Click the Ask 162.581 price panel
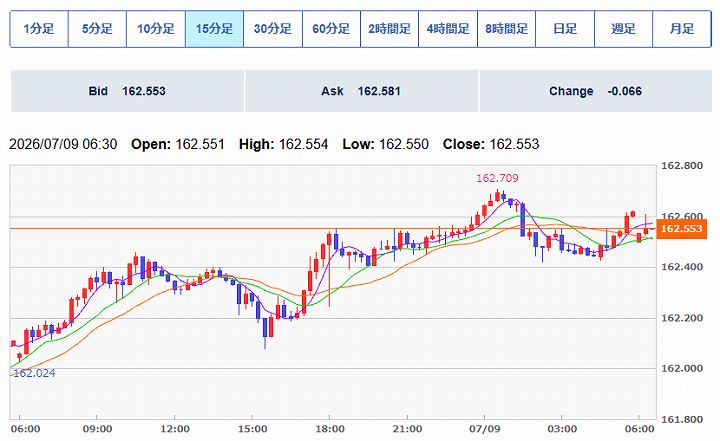 [x=361, y=91]
